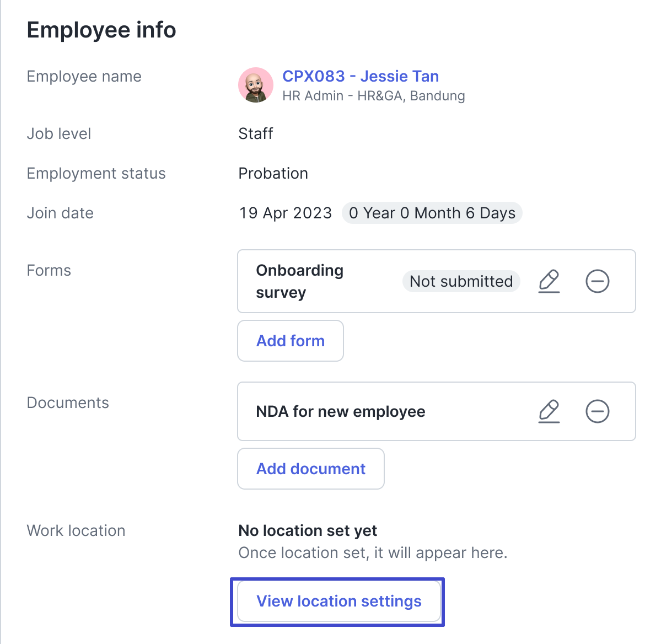Click the HR Admin - HR&GA, Bandung subtitle
The height and width of the screenshot is (644, 645).
tap(373, 96)
